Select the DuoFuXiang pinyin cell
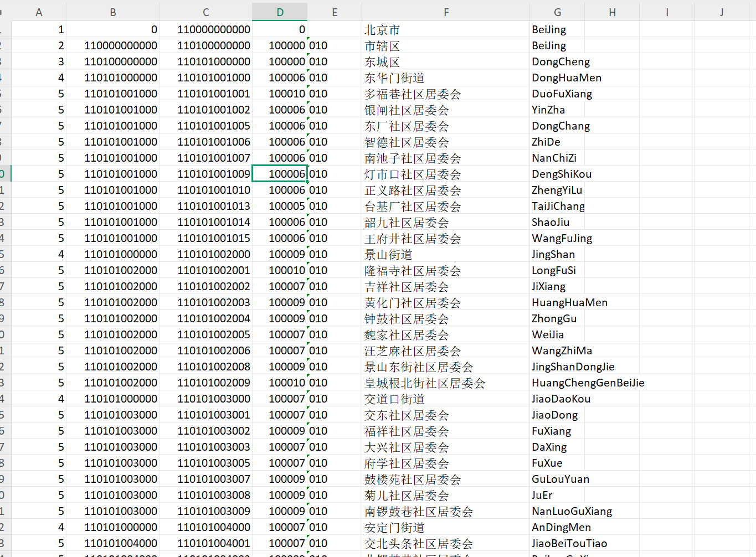This screenshot has width=756, height=557. 557,94
